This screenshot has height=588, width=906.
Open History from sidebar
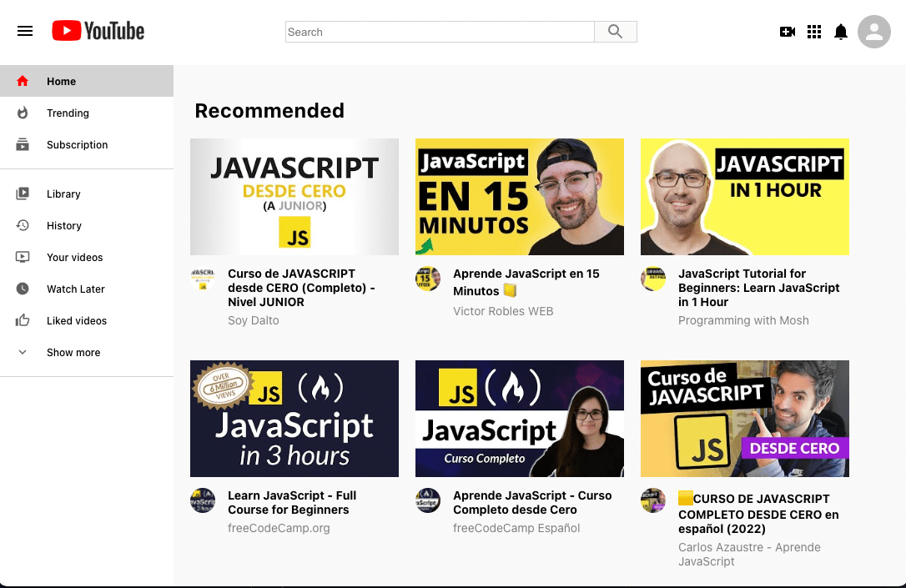[x=87, y=225]
